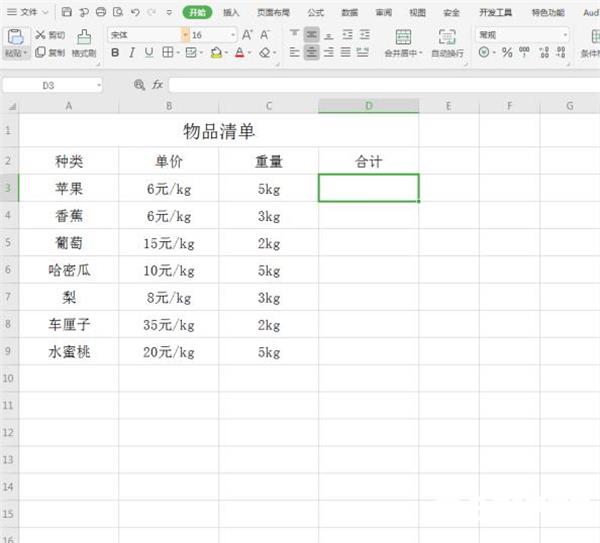
Task: Align text to the right
Action: click(328, 52)
